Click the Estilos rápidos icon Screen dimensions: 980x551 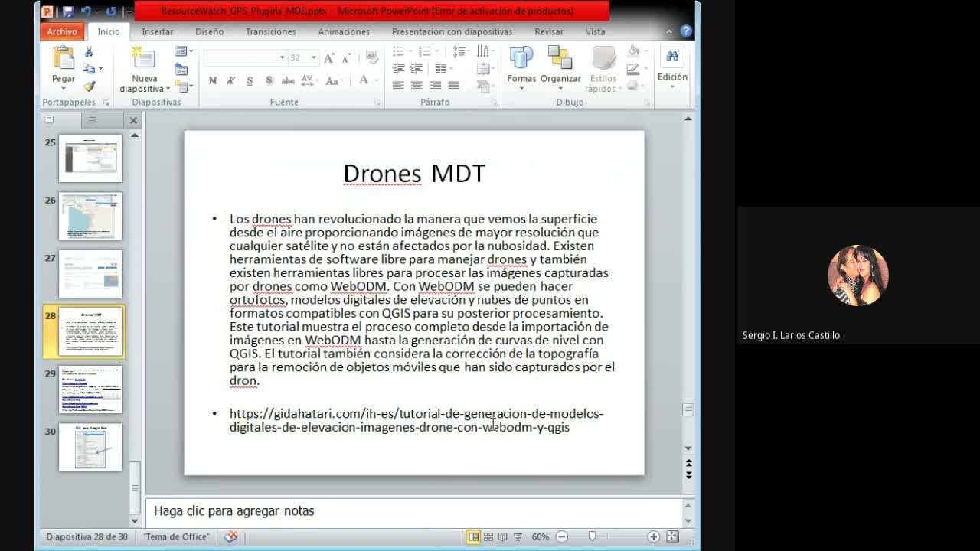click(x=603, y=58)
